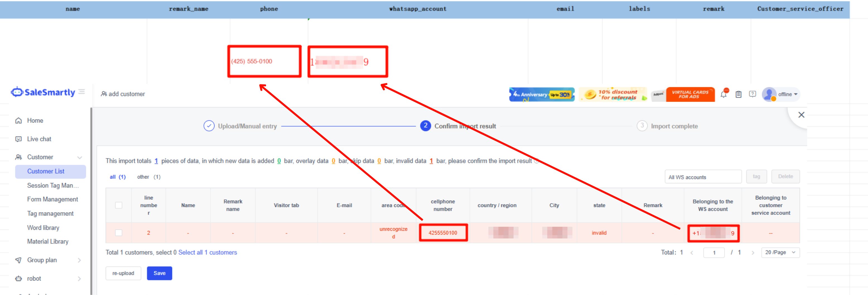
Task: Open the 10% discount for referrals banner
Action: click(613, 94)
